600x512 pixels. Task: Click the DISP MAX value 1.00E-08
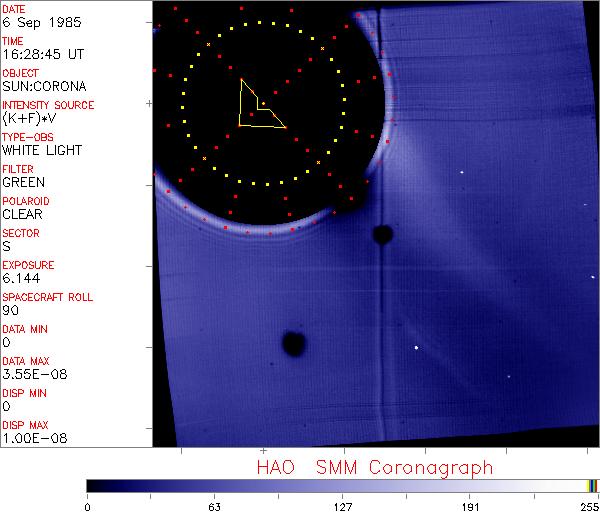(30, 438)
